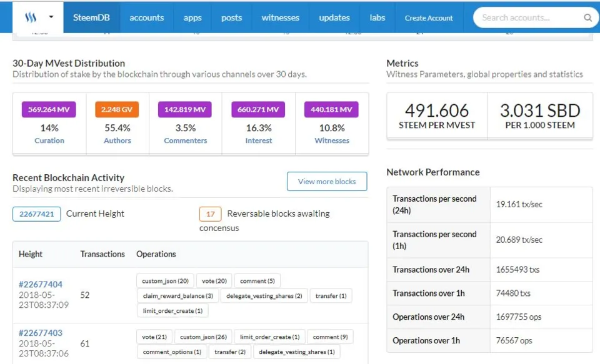600x364 pixels.
Task: Open block #22677404 link
Action: [41, 284]
